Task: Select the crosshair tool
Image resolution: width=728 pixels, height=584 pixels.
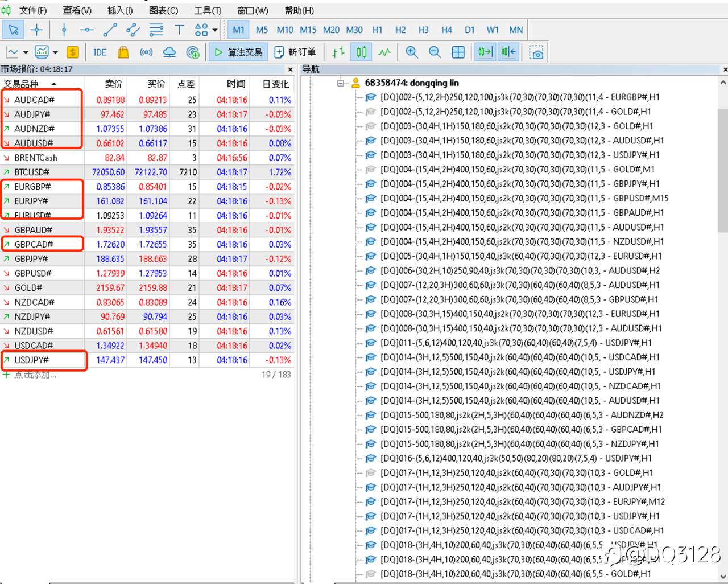Action: [37, 30]
